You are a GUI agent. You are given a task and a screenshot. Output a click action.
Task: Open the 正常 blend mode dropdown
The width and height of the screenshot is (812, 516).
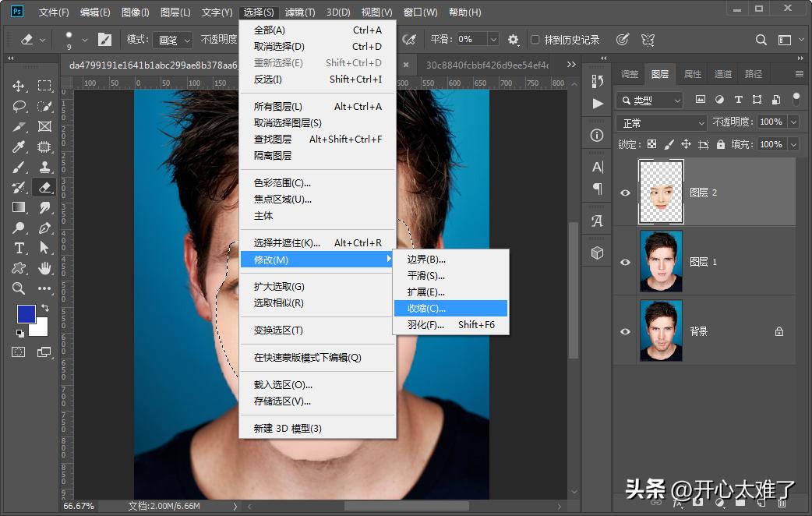(x=661, y=122)
